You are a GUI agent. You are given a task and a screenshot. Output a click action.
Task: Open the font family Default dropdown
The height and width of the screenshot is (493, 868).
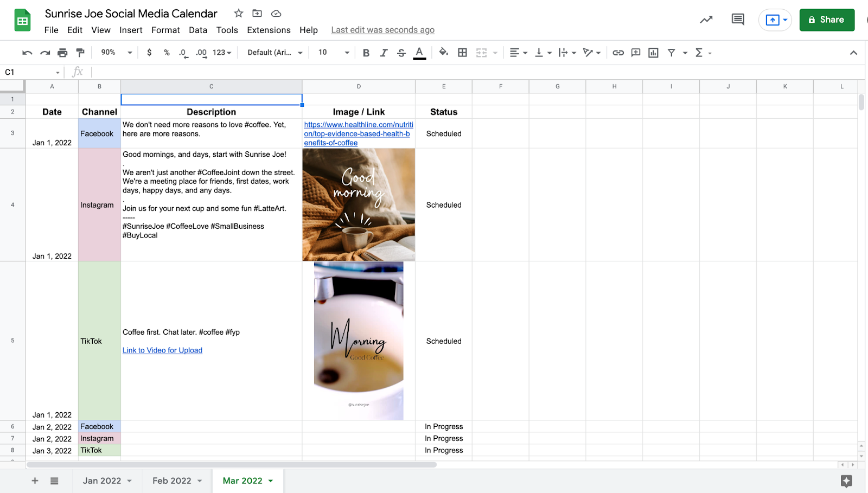tap(275, 53)
